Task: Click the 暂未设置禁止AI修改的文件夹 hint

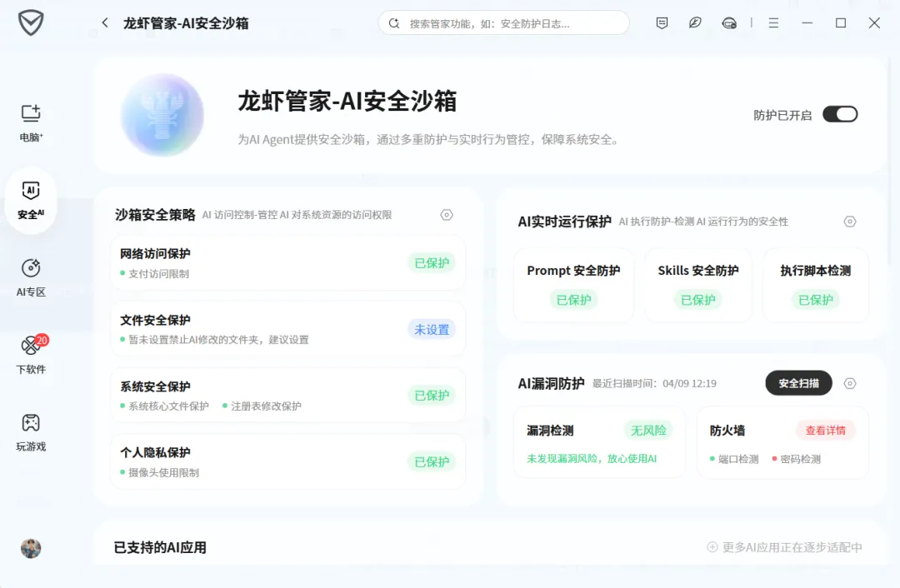Action: [x=218, y=340]
